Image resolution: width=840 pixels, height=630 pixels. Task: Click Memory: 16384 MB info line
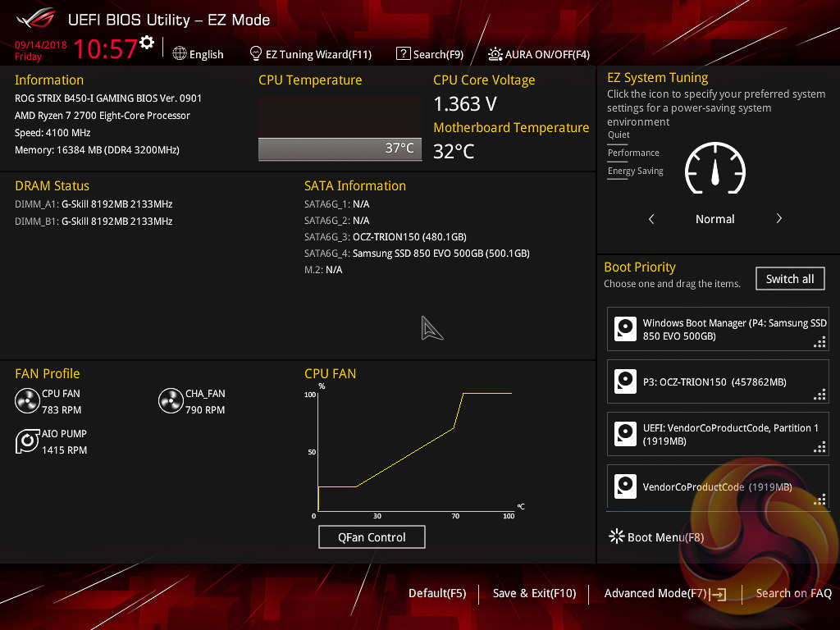point(97,150)
